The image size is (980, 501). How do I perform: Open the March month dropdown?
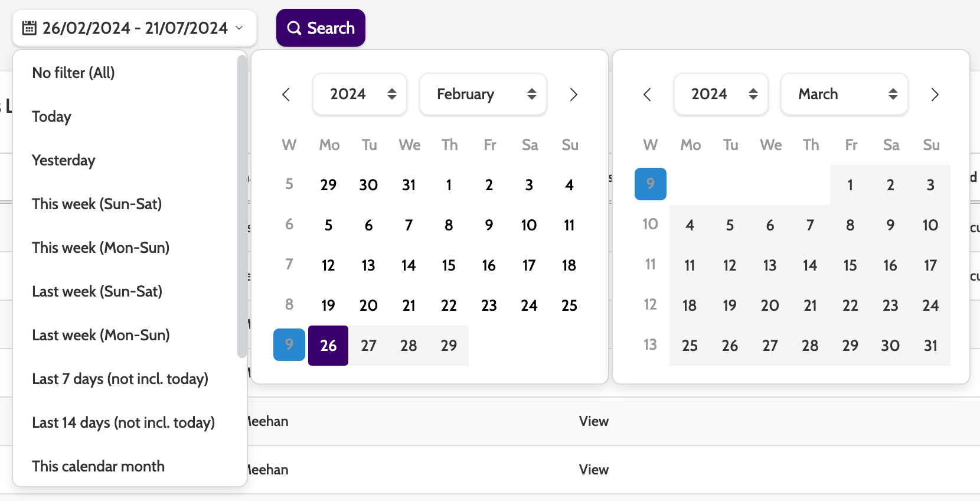[844, 95]
